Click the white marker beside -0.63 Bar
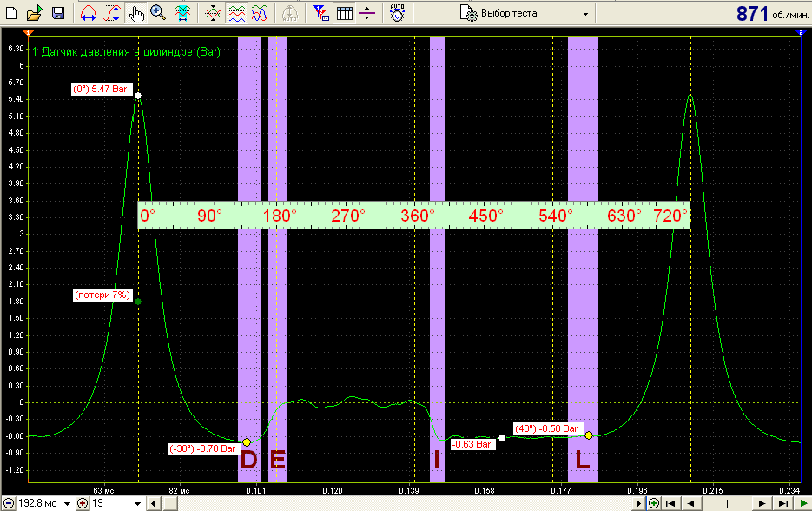The width and height of the screenshot is (812, 511). point(502,438)
